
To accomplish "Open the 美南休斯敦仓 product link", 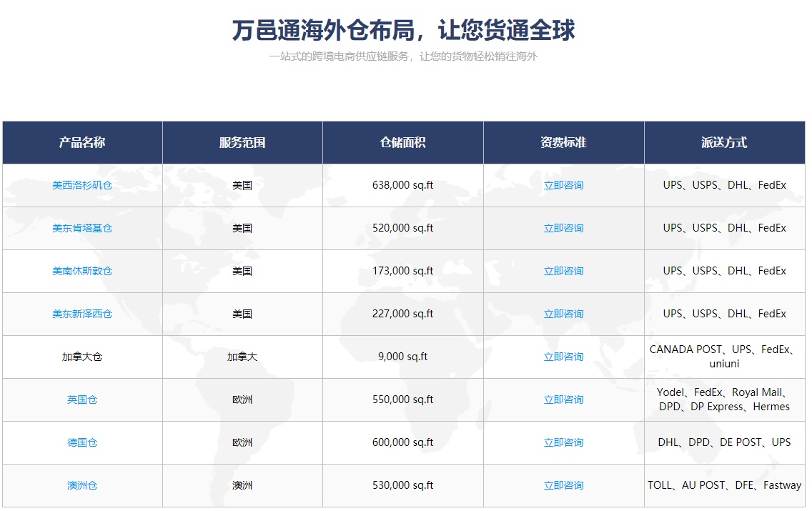I will tap(81, 272).
